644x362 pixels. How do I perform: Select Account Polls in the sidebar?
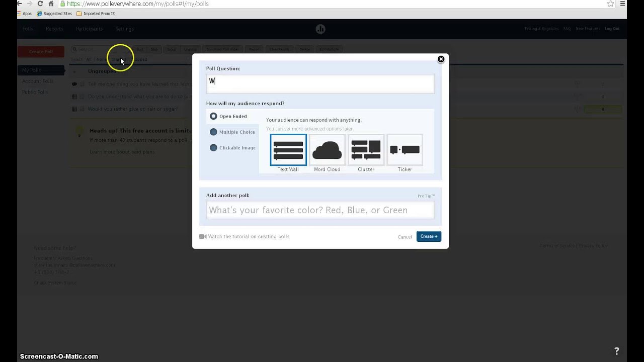[x=38, y=81]
